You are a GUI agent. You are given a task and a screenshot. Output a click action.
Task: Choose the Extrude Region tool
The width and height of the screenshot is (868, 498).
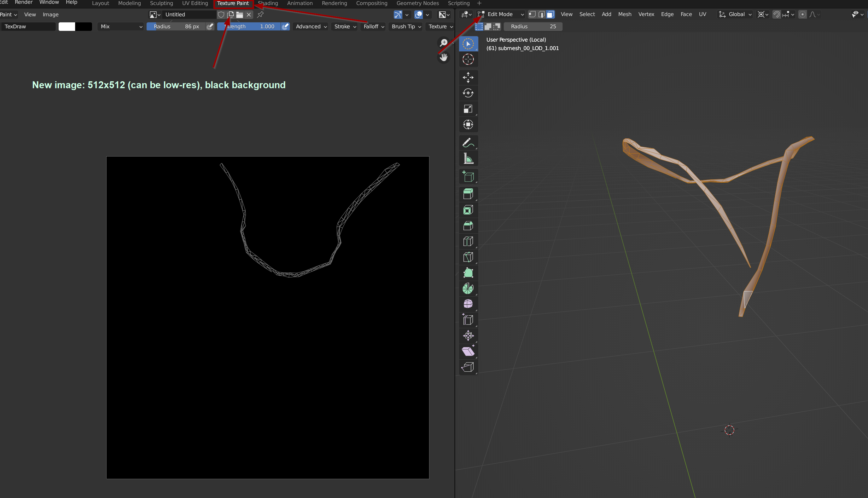tap(468, 194)
